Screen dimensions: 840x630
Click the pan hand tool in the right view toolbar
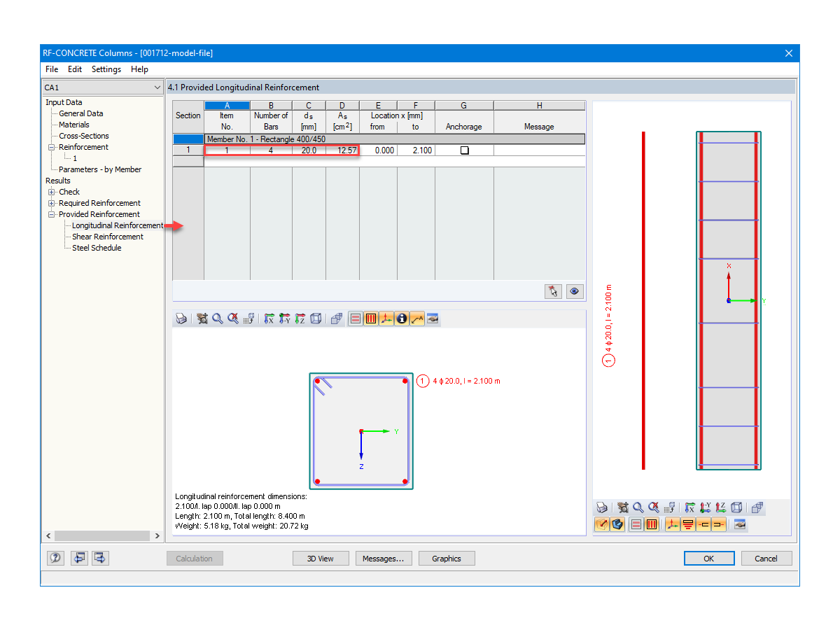pyautogui.click(x=623, y=507)
